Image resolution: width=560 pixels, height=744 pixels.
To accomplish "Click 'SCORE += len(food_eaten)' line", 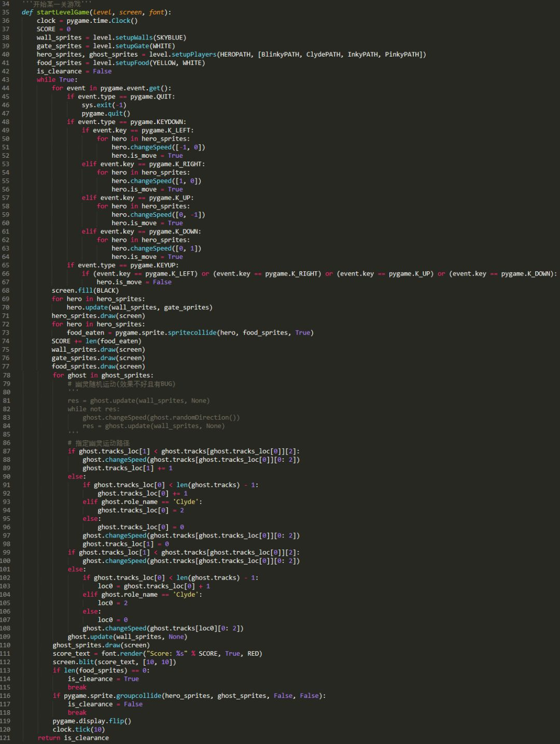I will 96,341.
